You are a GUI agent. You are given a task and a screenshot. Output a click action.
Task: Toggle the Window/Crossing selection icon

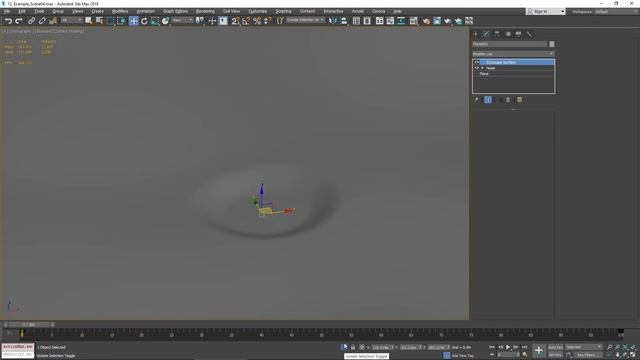click(122, 21)
